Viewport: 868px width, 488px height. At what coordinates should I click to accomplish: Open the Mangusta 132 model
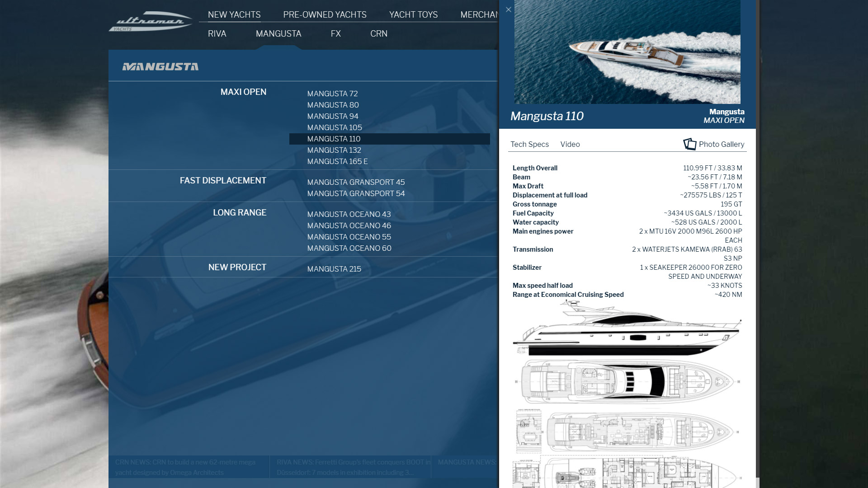pos(334,150)
